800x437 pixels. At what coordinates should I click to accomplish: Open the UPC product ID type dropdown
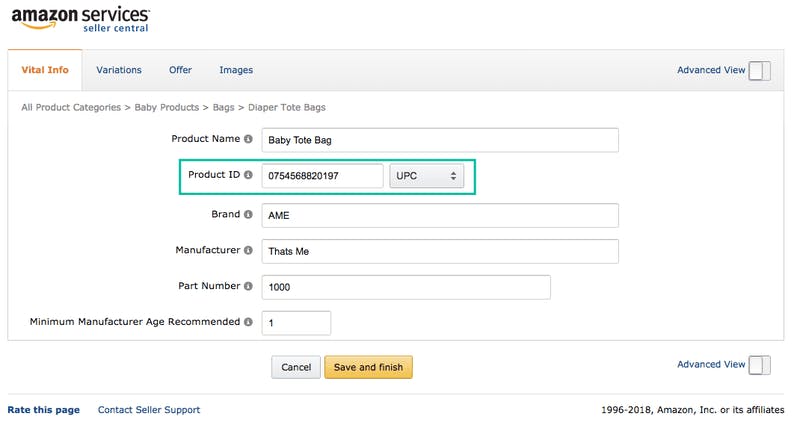[427, 176]
